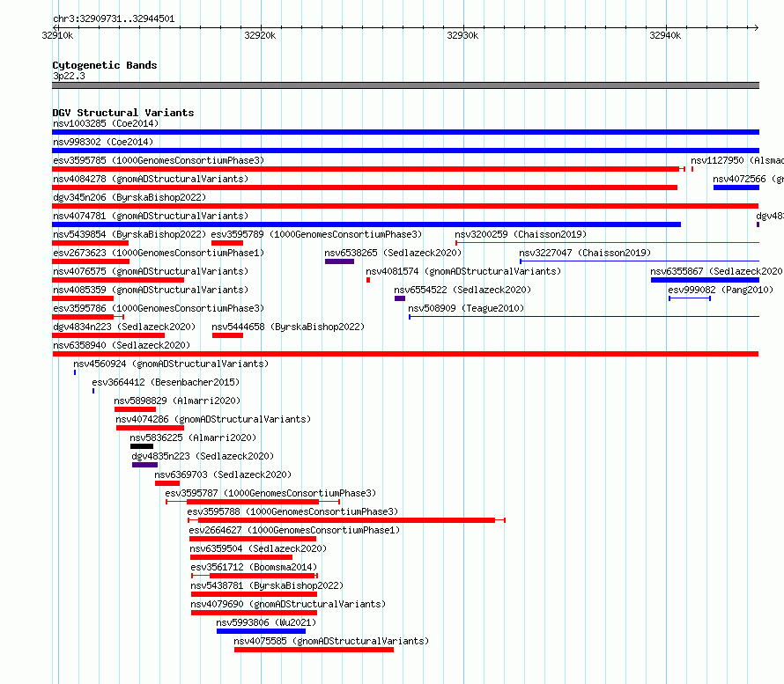Click nsv6358940 (Sedlazeck2020) label

coord(122,345)
